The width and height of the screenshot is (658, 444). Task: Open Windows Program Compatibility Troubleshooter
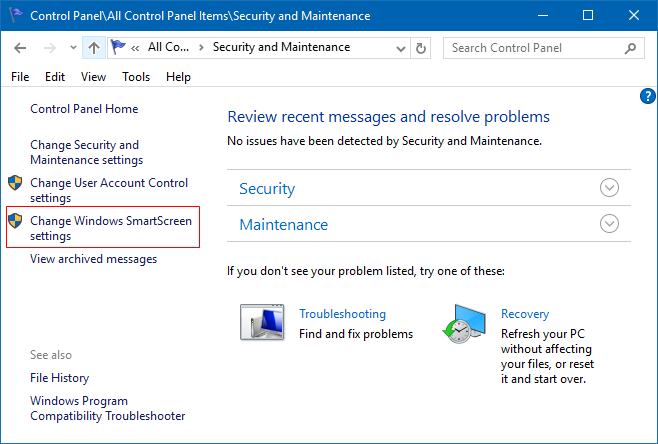click(x=107, y=408)
